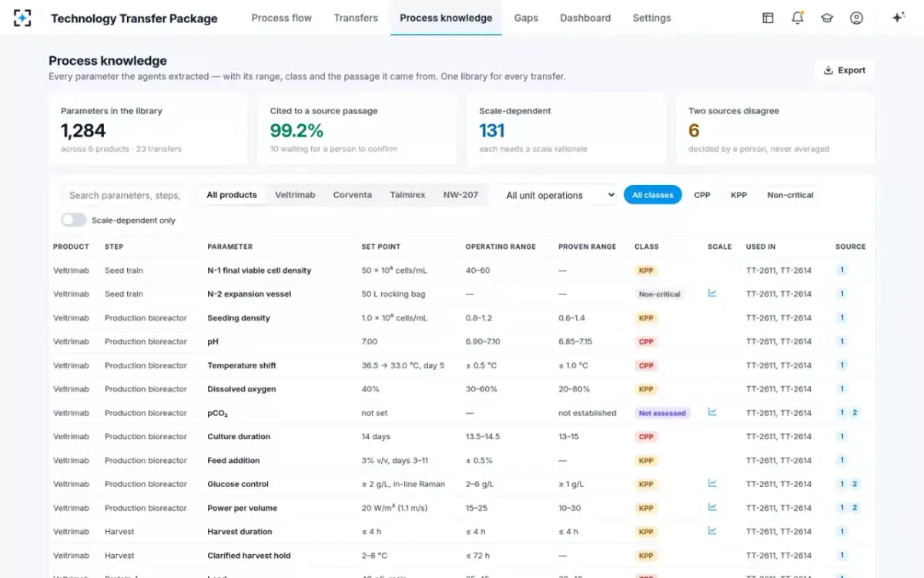Click the Clarified harvest hold parameter name
The height and width of the screenshot is (578, 924).
point(249,555)
